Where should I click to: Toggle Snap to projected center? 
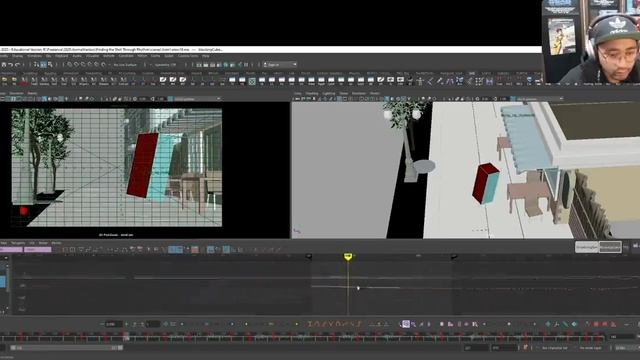90,64
